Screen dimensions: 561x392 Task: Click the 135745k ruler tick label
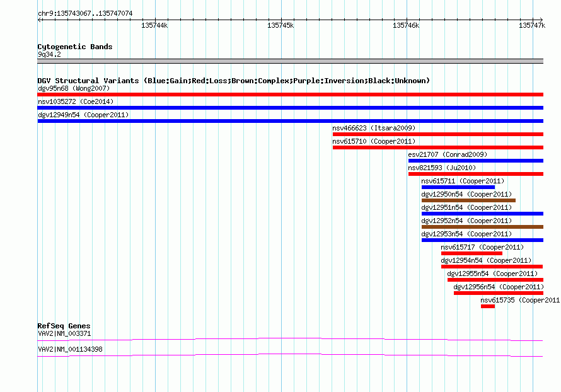point(280,25)
